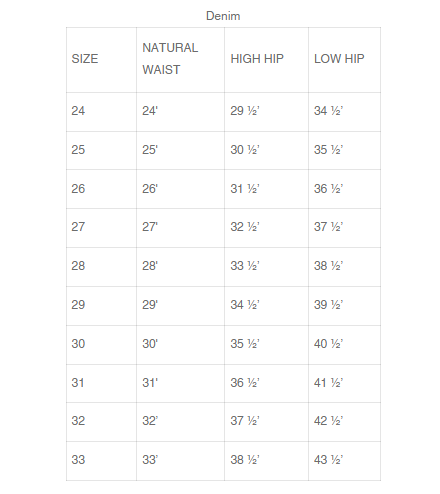This screenshot has width=440, height=494.
Task: Select the SIZE column header
Action: 85,59
